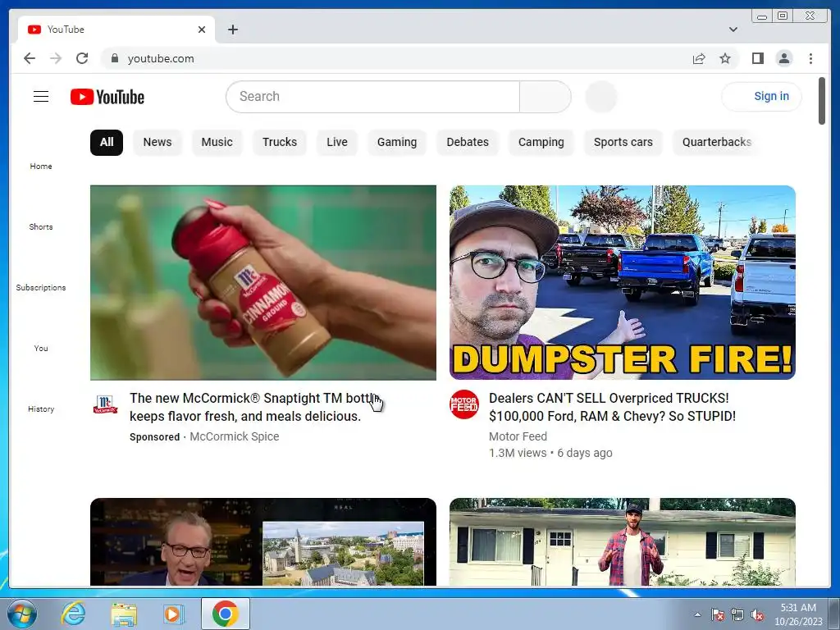The width and height of the screenshot is (840, 630).
Task: Open the taskbar clock showing 5:31 AM
Action: point(798,614)
